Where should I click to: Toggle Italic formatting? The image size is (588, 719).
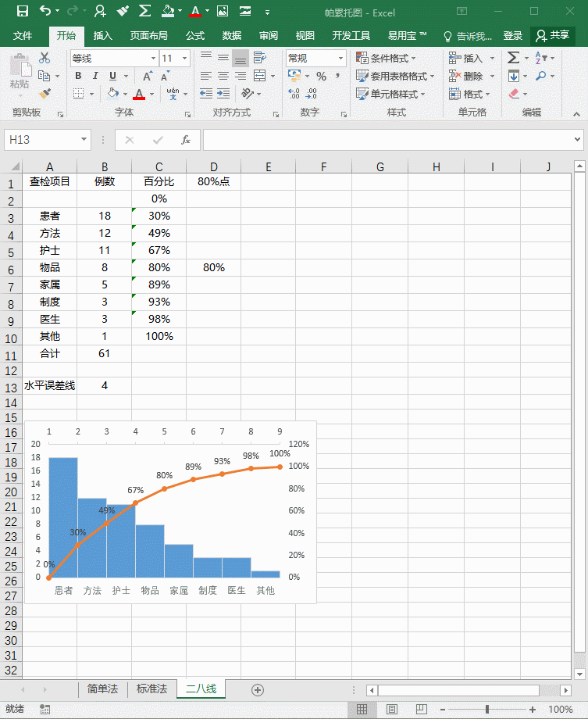tap(95, 76)
